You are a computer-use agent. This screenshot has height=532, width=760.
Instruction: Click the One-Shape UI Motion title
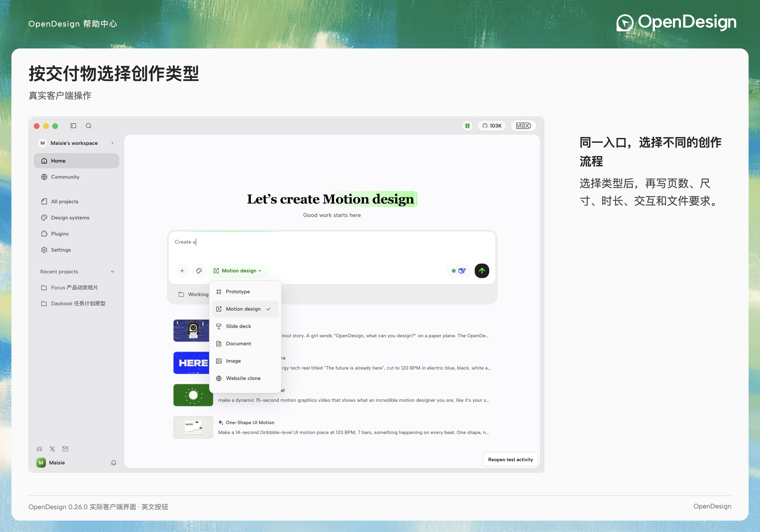[250, 423]
